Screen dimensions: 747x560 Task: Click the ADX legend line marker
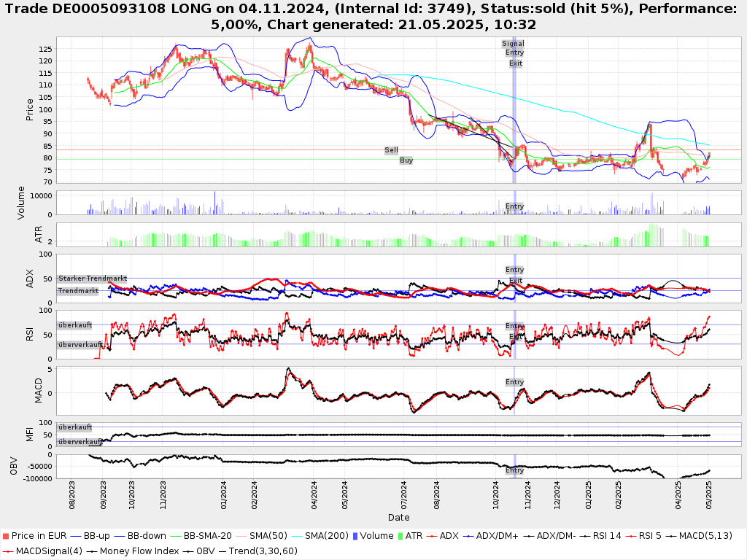434,536
